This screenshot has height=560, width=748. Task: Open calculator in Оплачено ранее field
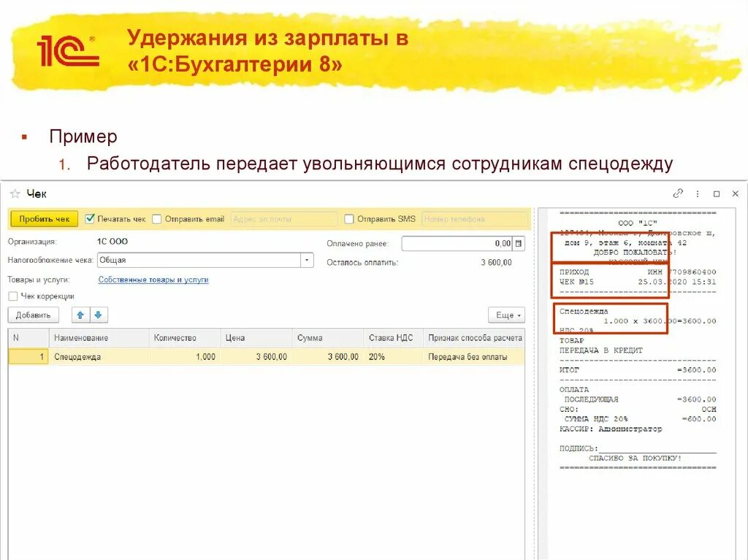[519, 243]
